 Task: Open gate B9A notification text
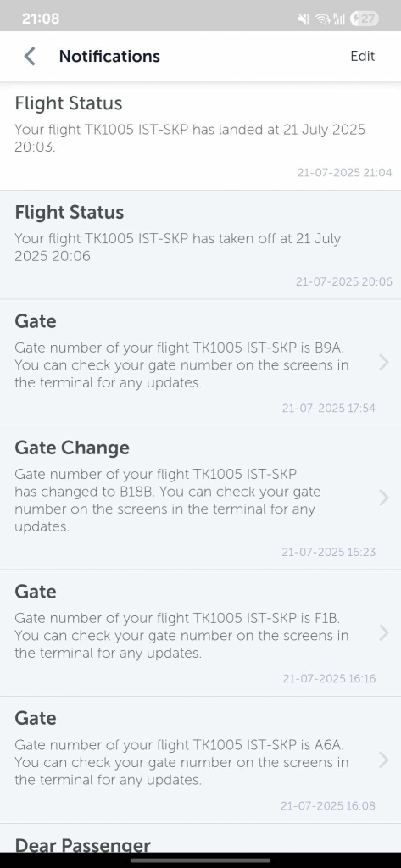(181, 364)
